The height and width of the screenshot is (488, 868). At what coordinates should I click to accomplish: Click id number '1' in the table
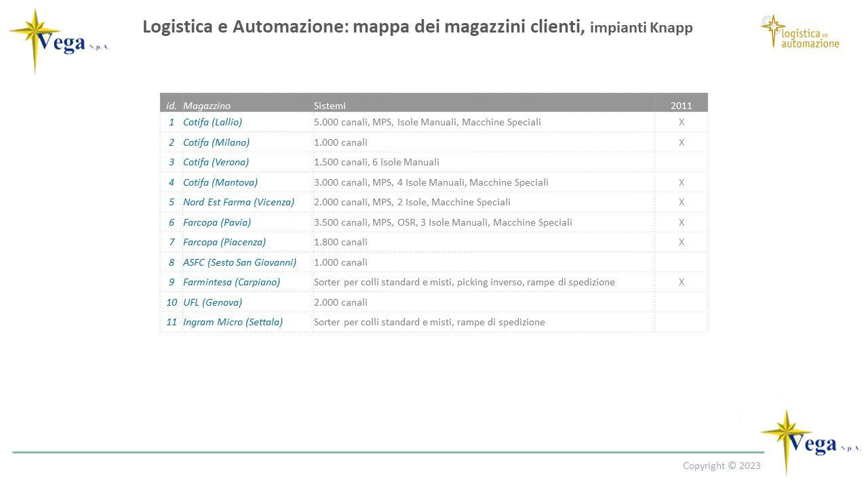[x=172, y=122]
